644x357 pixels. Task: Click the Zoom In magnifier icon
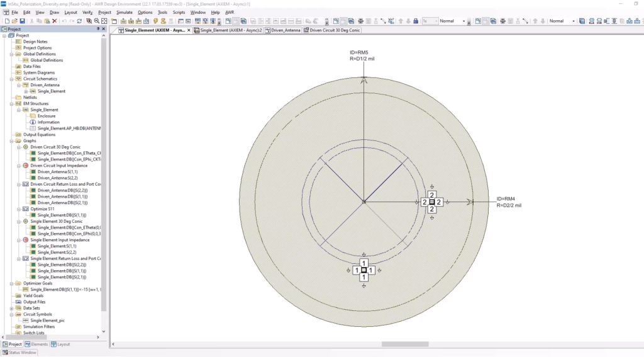click(89, 21)
